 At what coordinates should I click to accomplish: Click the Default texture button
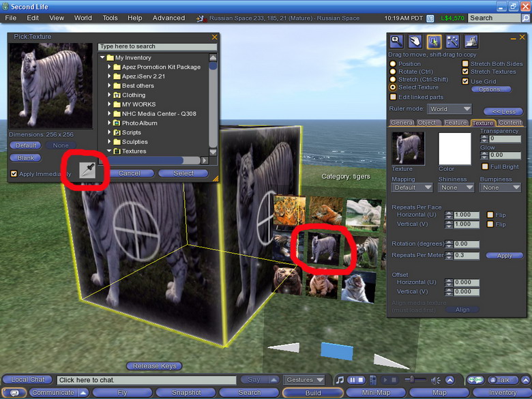pyautogui.click(x=26, y=145)
